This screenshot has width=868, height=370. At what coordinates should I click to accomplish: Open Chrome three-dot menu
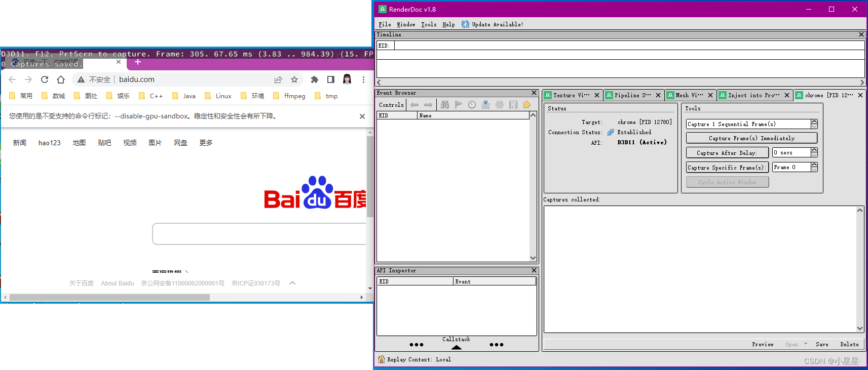[x=363, y=79]
